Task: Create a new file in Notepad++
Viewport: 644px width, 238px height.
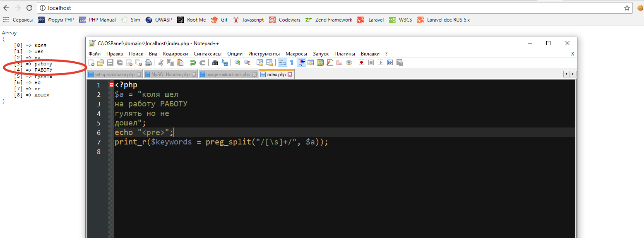Action: coord(91,63)
